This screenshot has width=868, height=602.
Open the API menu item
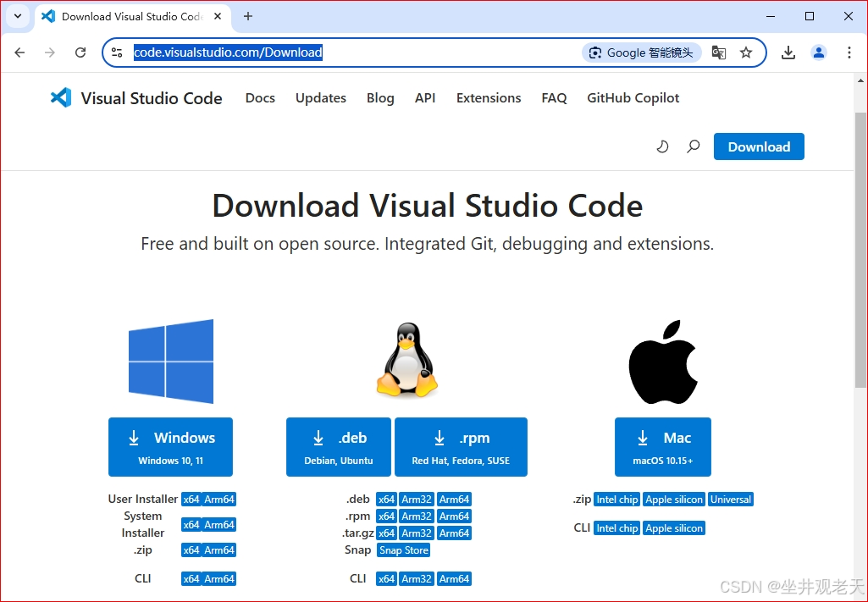point(425,98)
